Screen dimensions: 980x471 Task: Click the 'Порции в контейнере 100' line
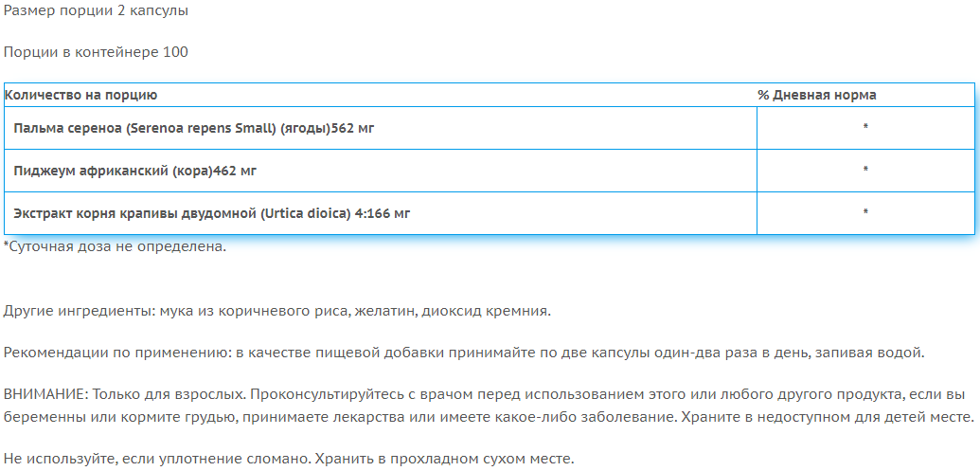pos(96,52)
